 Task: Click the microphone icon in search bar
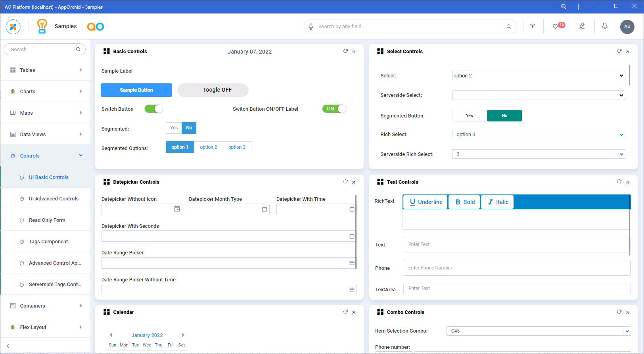(311, 27)
